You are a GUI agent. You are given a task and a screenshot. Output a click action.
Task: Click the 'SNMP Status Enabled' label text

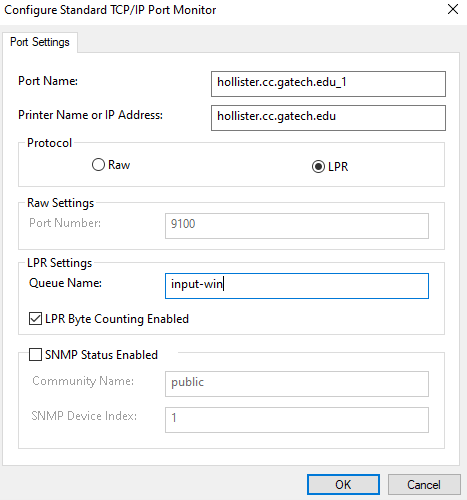coord(101,355)
